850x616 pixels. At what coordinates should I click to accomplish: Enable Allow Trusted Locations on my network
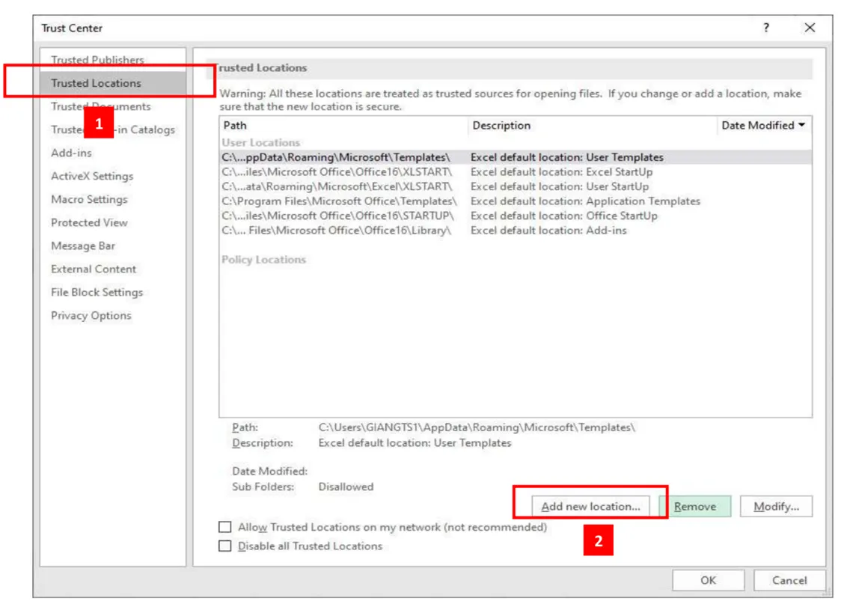[225, 528]
